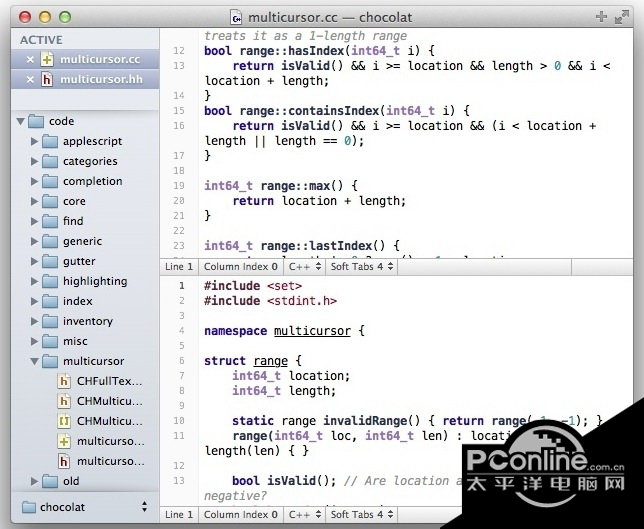644x529 pixels.
Task: Close multicursor.hh in the Active list
Action: click(x=30, y=79)
